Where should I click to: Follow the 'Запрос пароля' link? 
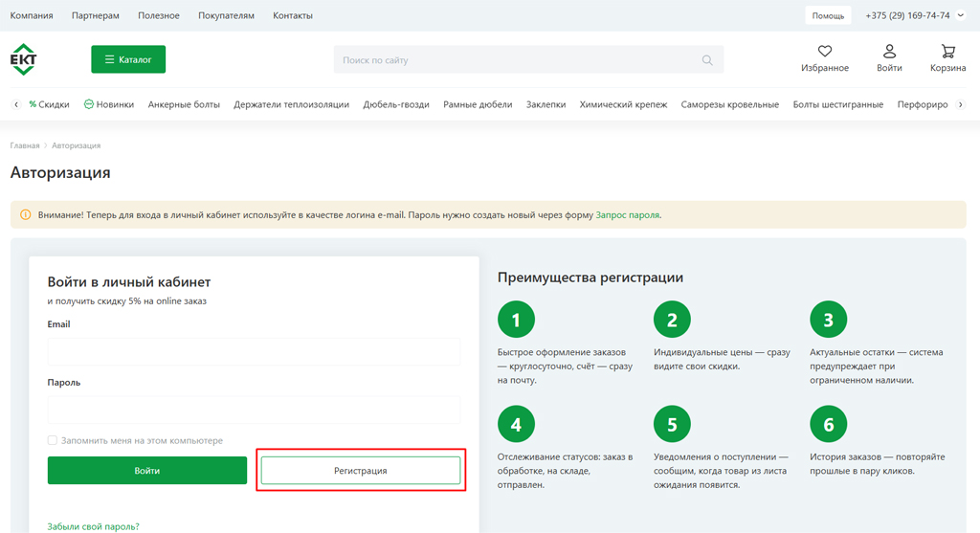(627, 215)
